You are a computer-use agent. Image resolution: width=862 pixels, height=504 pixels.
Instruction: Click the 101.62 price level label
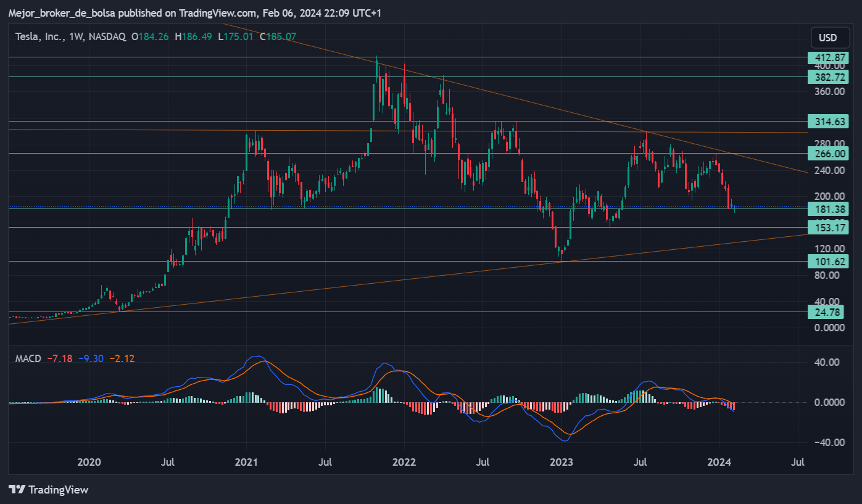tap(828, 262)
